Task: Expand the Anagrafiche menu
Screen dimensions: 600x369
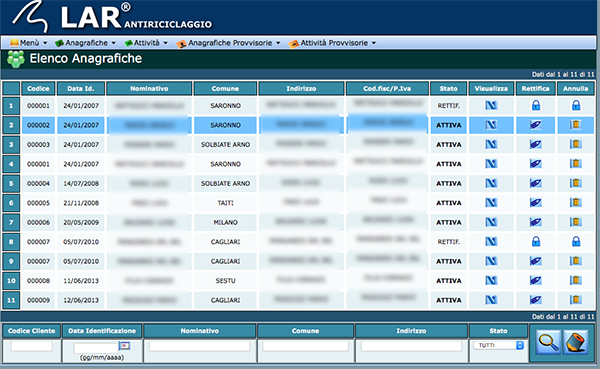Action: pos(85,43)
